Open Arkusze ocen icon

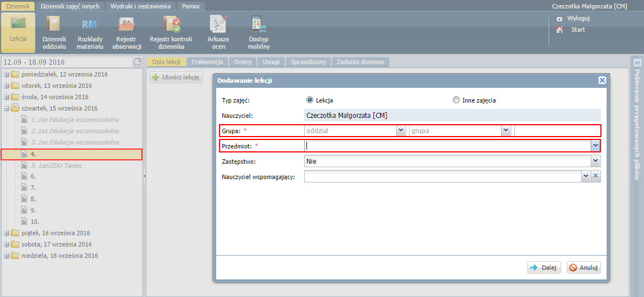[218, 24]
